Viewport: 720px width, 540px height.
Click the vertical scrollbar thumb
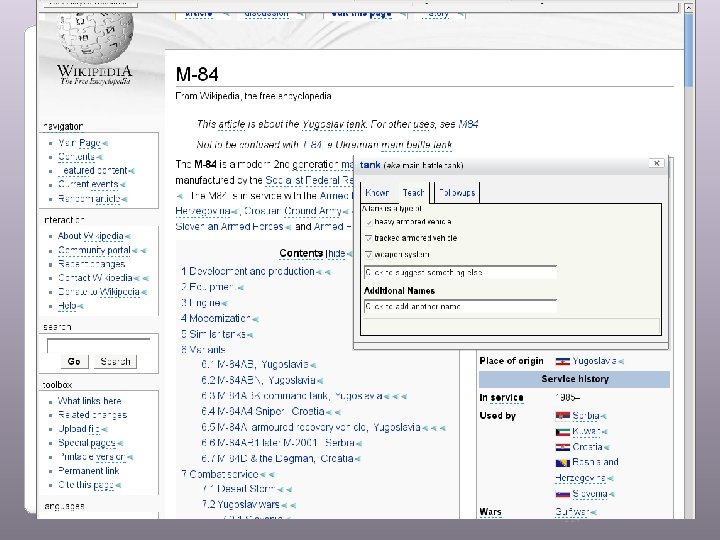(x=688, y=50)
